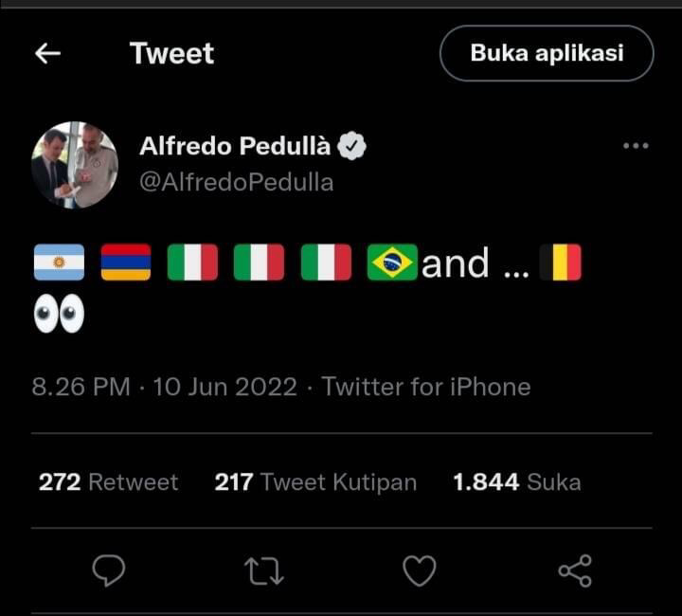Click the Twitter for iPhone source link
This screenshot has height=616, width=682.
point(426,387)
